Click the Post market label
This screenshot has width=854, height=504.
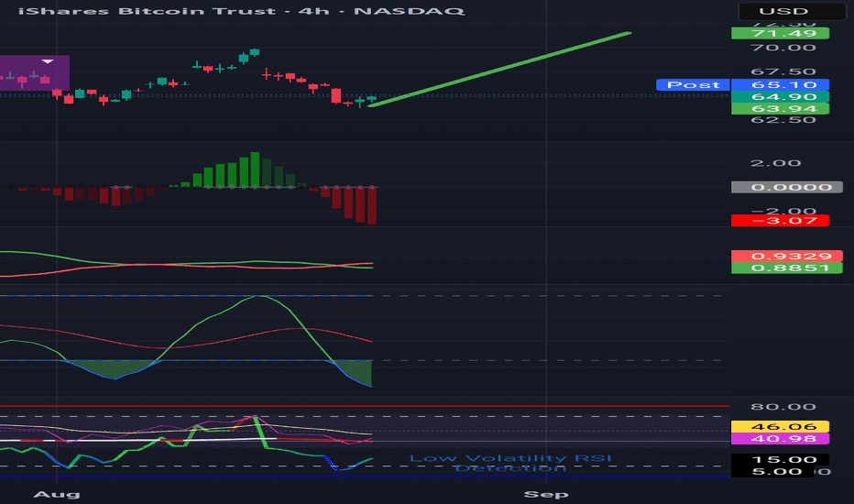pyautogui.click(x=693, y=85)
